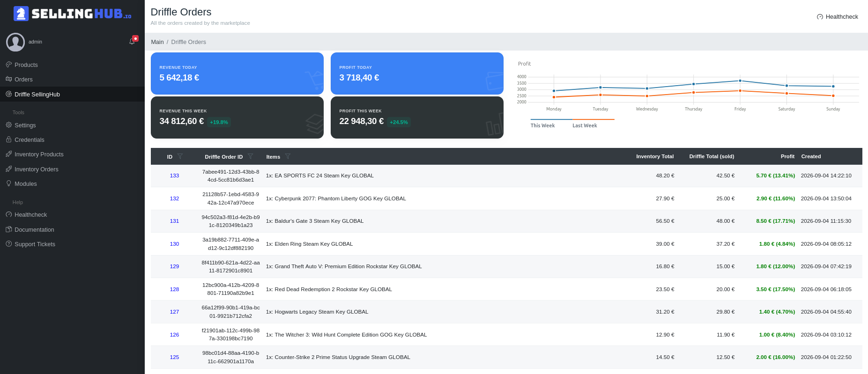
Task: Show the This Week chart series
Action: coord(542,125)
